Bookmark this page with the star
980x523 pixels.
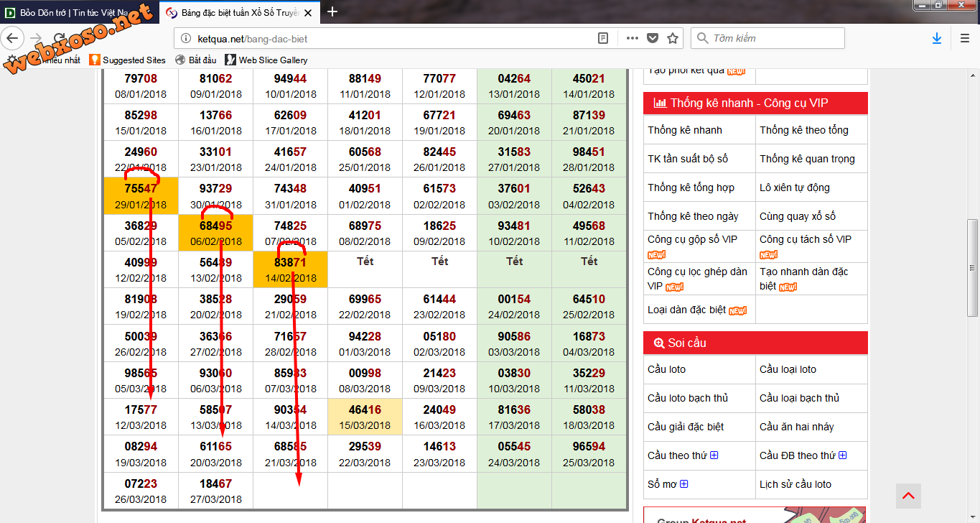[673, 39]
